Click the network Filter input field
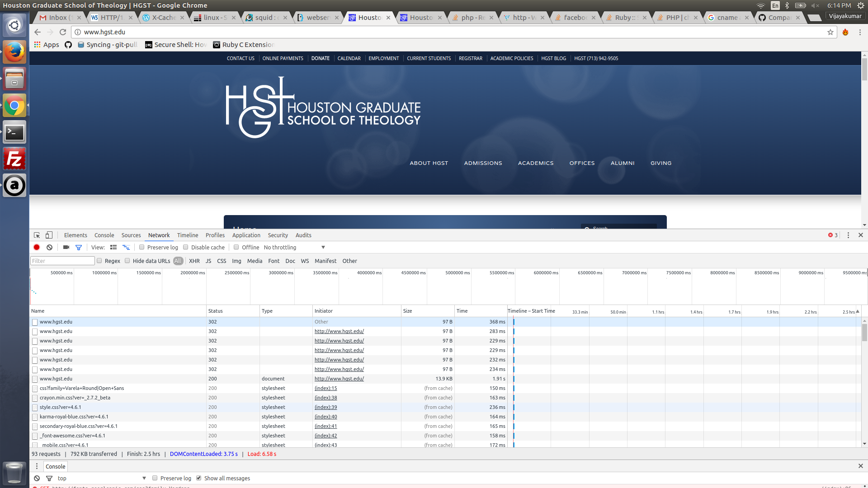 (62, 261)
